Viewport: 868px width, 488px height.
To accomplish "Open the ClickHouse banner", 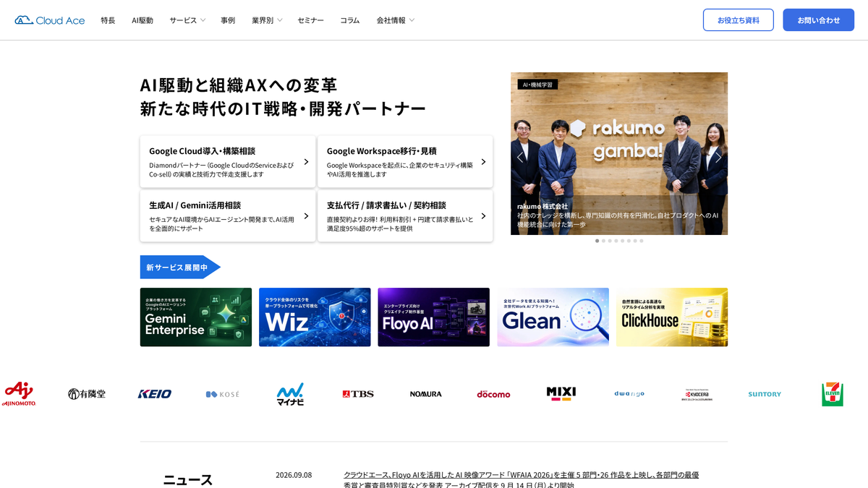I will 672,317.
